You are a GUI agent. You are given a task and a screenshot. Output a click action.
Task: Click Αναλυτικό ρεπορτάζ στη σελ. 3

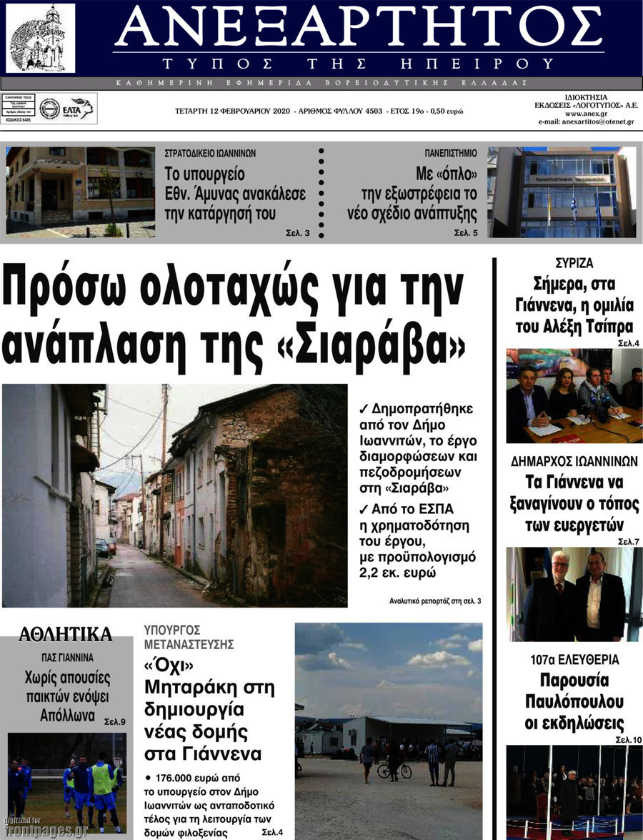(434, 601)
